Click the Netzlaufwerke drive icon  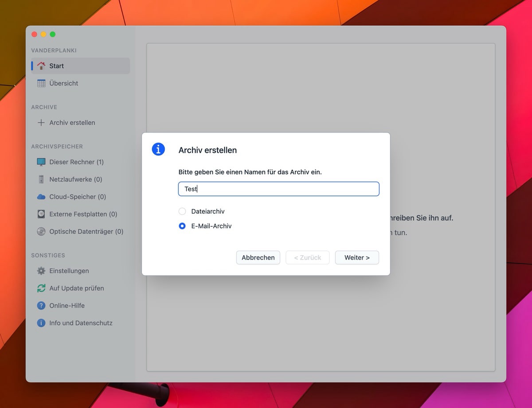41,179
